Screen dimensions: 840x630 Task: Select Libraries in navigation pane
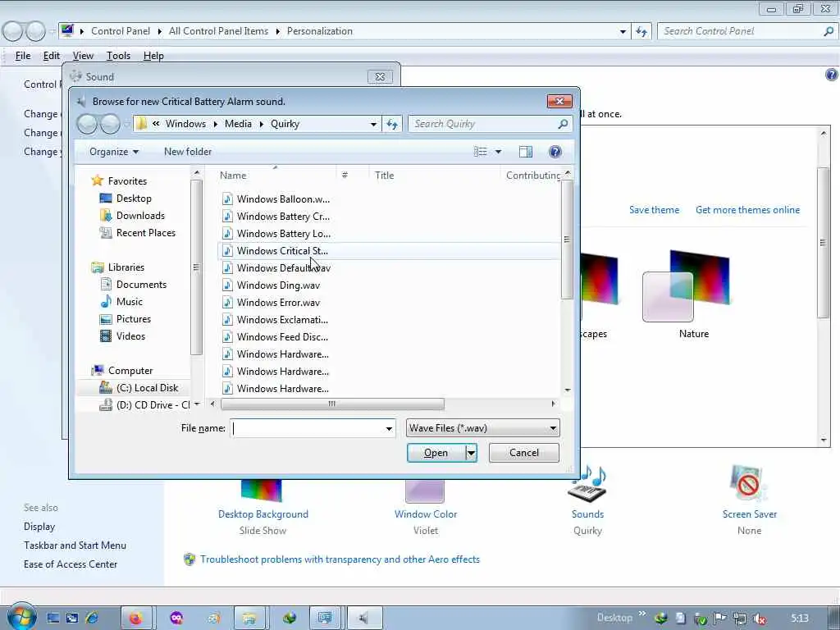126,267
